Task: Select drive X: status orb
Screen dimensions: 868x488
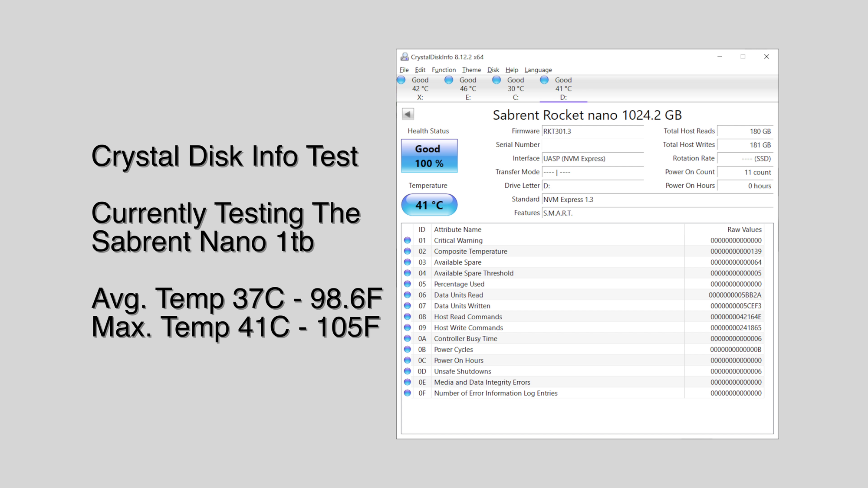Action: click(401, 80)
